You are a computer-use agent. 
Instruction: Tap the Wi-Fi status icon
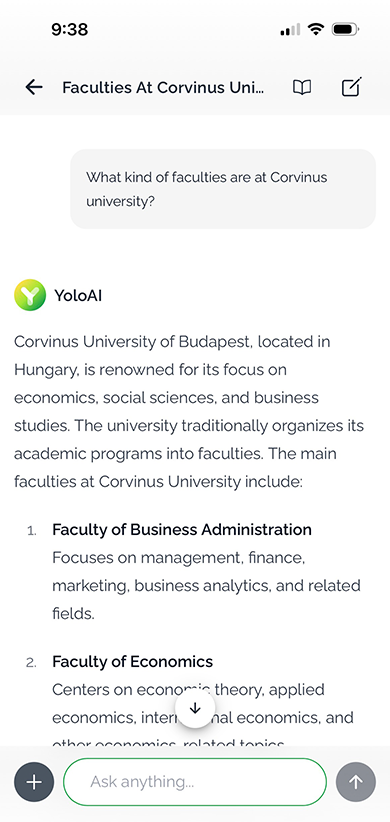(316, 29)
